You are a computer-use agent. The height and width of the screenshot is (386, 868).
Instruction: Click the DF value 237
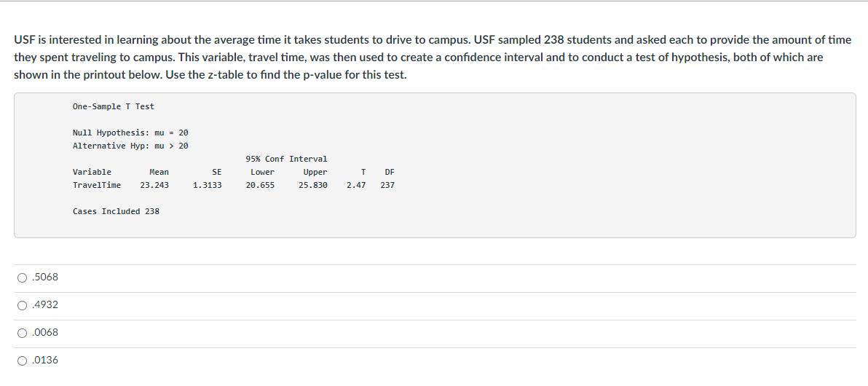tap(387, 185)
